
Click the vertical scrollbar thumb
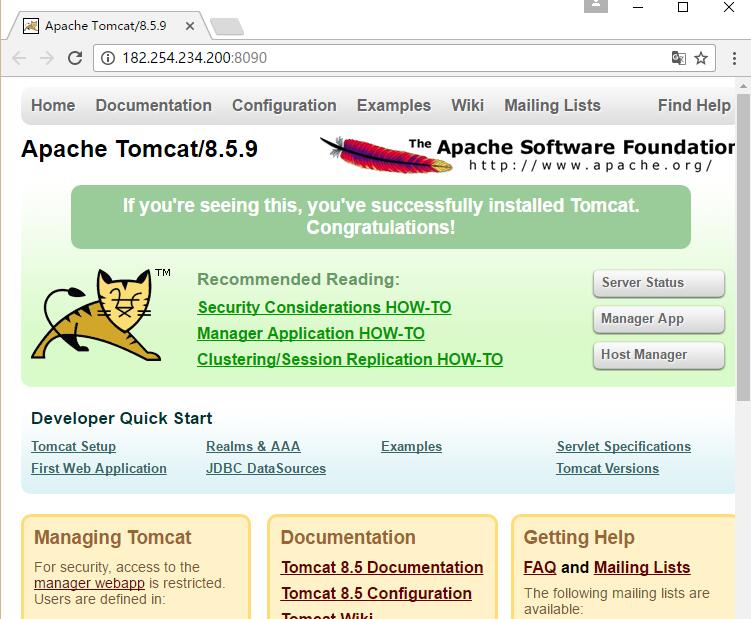click(x=743, y=247)
